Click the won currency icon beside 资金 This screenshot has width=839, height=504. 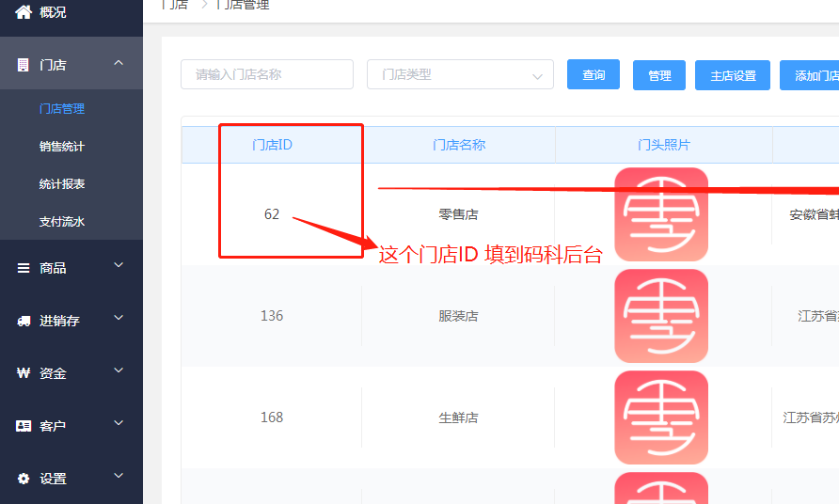[x=24, y=373]
